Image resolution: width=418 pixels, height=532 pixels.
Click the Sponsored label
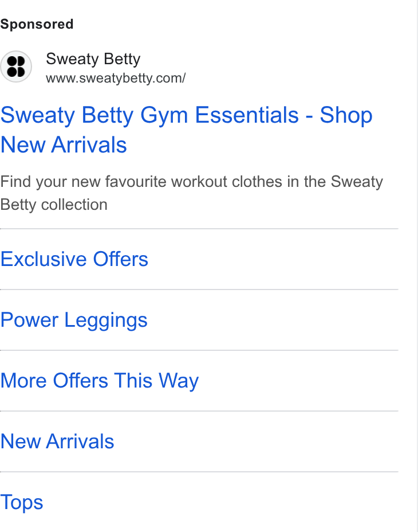pos(37,25)
